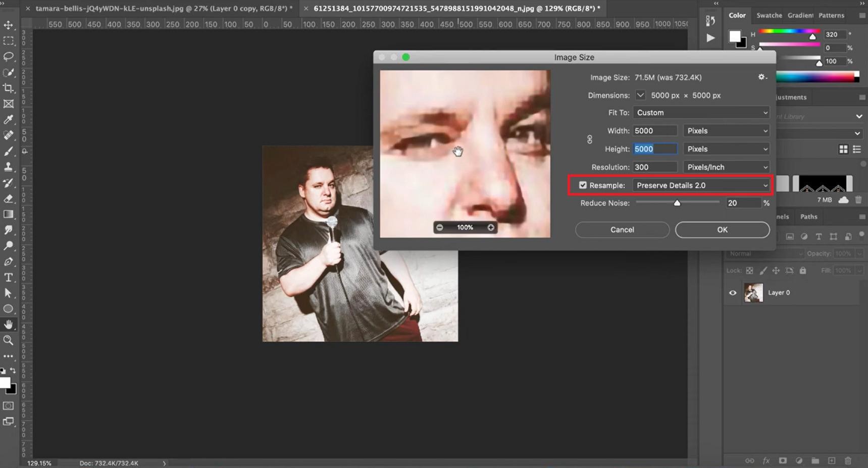
Task: Select the Dodge tool
Action: click(x=9, y=246)
